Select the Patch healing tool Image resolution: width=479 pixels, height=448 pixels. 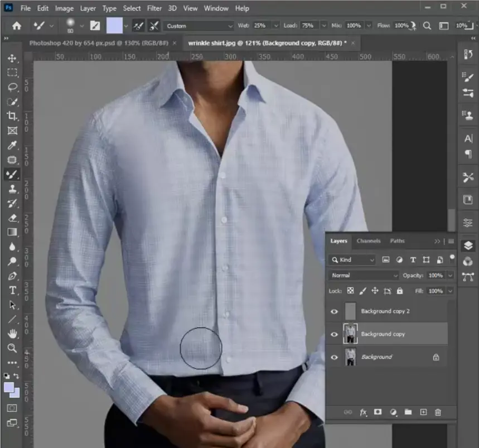click(12, 160)
